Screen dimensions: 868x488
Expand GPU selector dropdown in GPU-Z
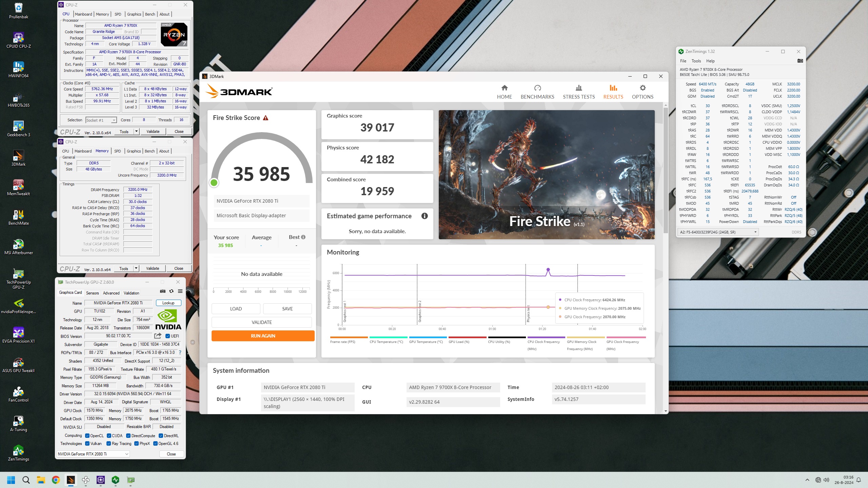(127, 454)
